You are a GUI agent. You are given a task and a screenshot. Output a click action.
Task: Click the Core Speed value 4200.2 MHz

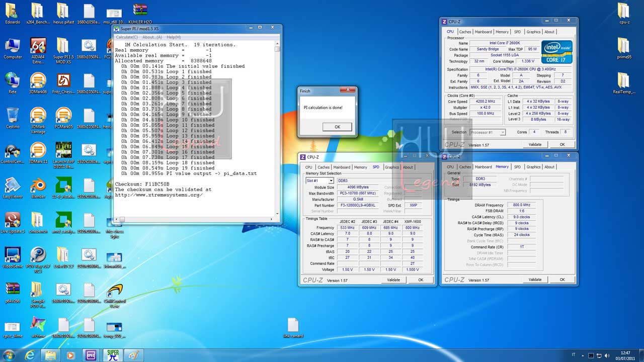coord(486,102)
